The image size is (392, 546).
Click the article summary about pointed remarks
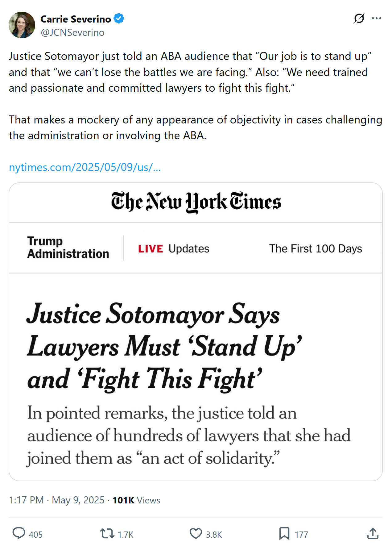click(188, 436)
